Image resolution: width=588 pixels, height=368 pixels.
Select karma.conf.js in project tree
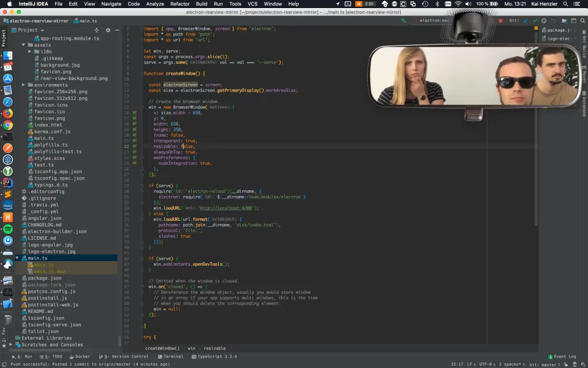[52, 132]
